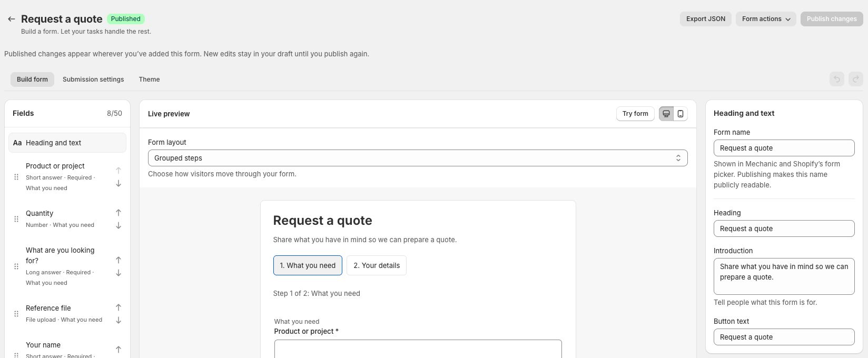The height and width of the screenshot is (358, 868).
Task: Edit the Button text input
Action: click(x=784, y=337)
